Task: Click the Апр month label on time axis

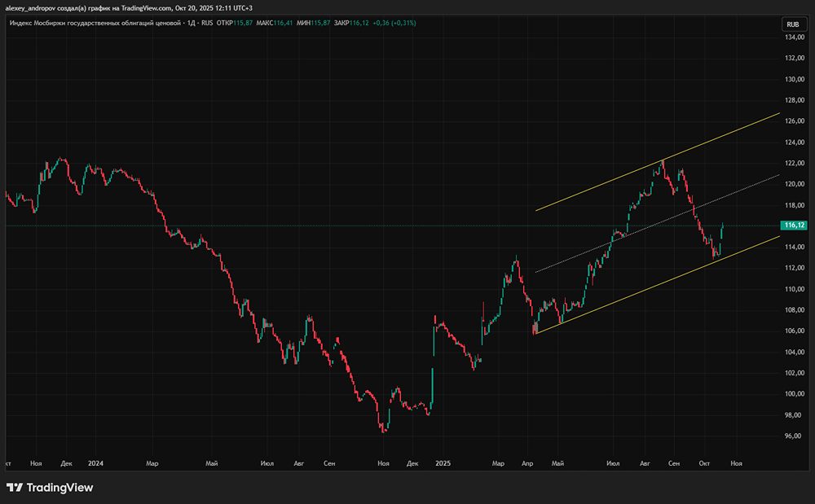Action: click(x=527, y=463)
